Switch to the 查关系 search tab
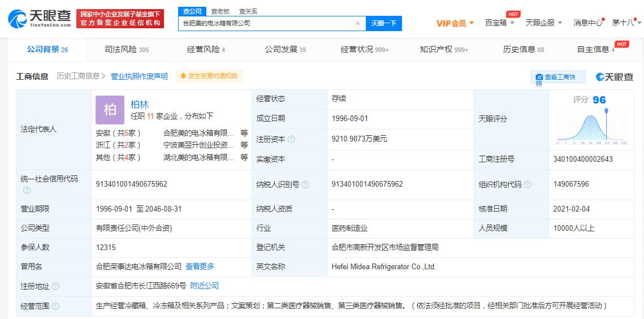The width and height of the screenshot is (644, 319). click(248, 11)
